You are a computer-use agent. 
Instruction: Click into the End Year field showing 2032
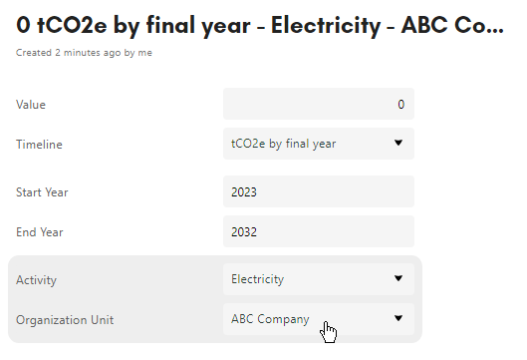319,232
